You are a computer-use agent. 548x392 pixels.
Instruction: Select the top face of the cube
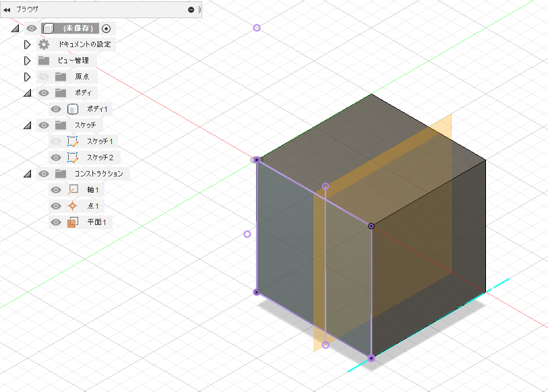pos(371,160)
